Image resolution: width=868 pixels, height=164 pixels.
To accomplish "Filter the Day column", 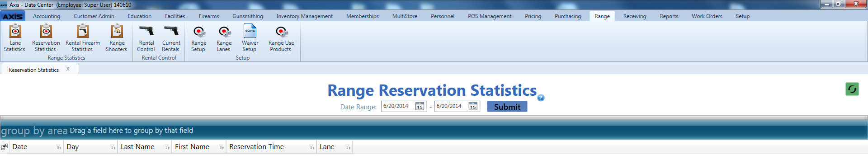I will 113,147.
